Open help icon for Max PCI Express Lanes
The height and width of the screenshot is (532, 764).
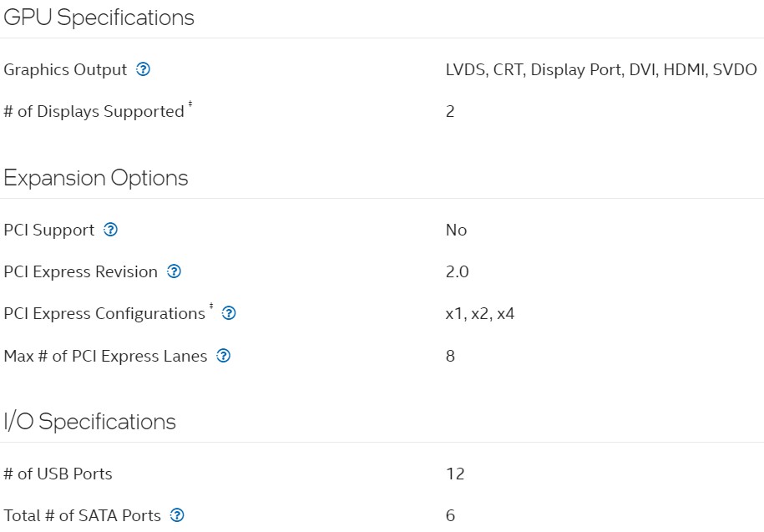(x=223, y=356)
